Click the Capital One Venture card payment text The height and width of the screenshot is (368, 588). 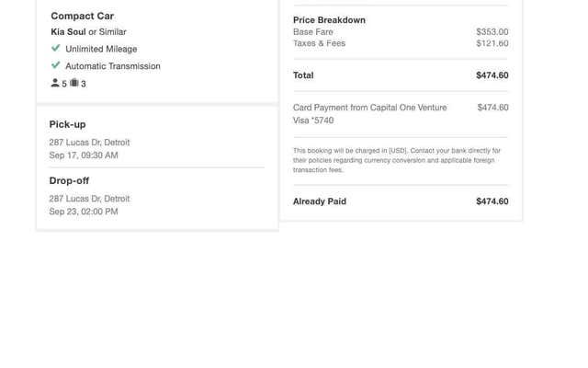(x=369, y=114)
